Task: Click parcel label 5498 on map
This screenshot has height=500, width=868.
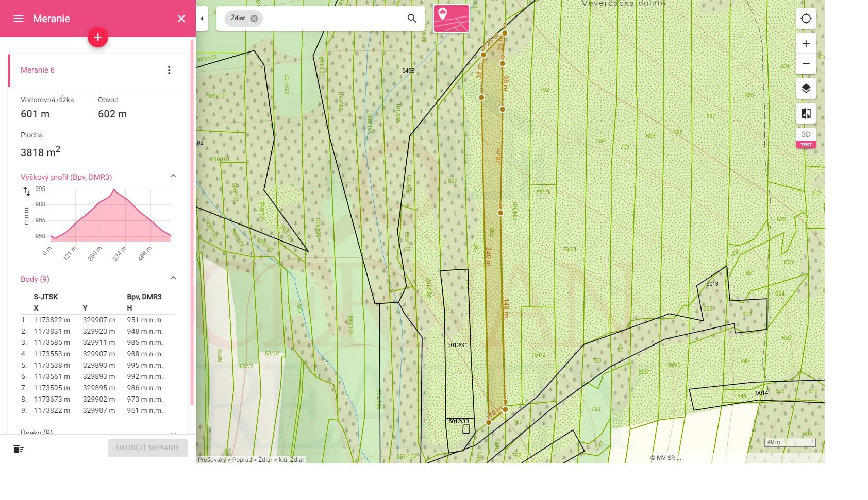Action: (408, 71)
